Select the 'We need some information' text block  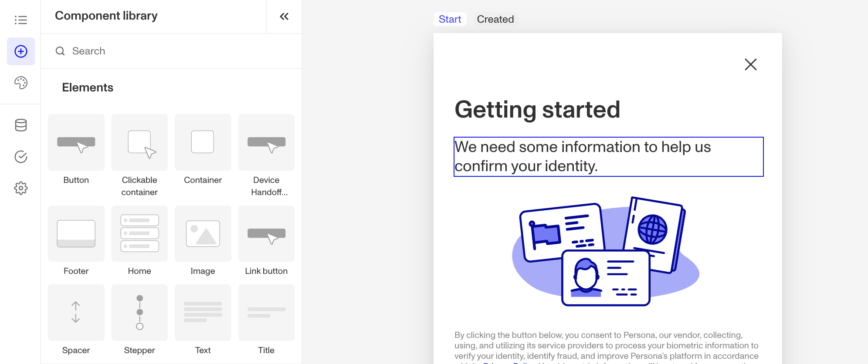(609, 157)
